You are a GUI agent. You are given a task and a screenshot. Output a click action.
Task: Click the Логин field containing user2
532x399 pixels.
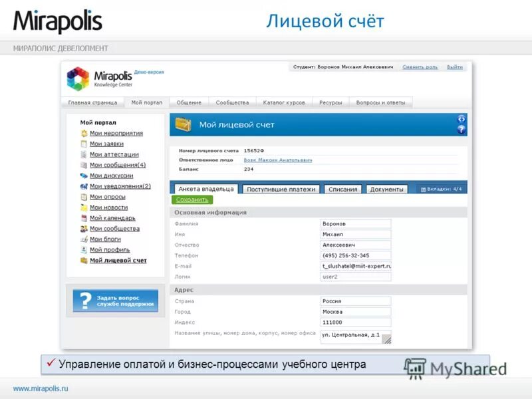[356, 277]
